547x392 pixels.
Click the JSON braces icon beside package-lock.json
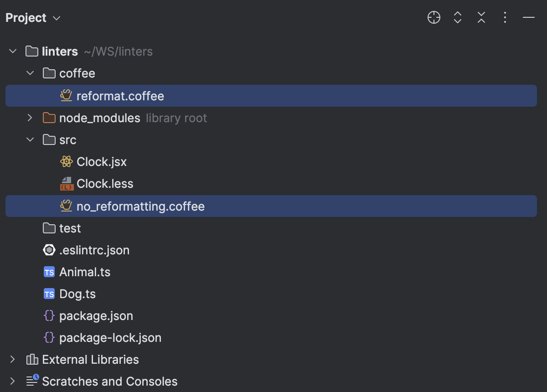coord(49,337)
